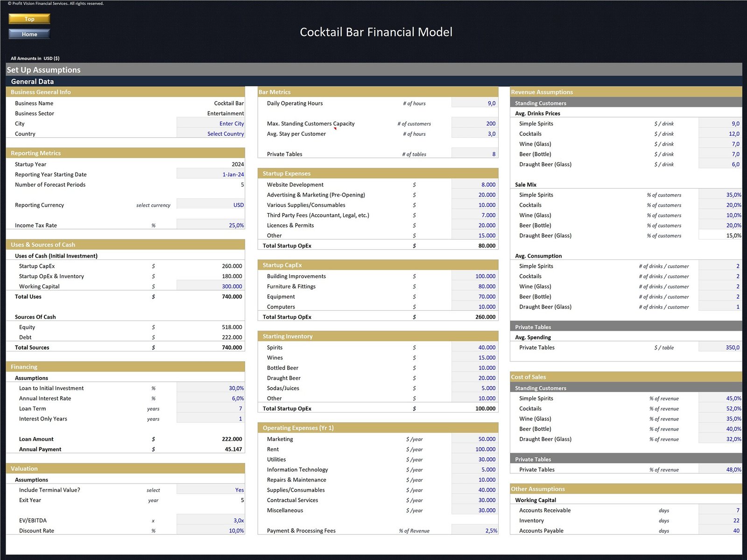Click the Payment & Processing Fees percentage
The image size is (747, 560).
[x=474, y=531]
